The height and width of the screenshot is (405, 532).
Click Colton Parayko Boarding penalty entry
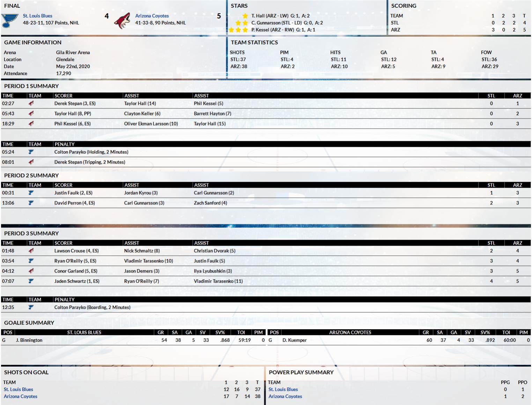point(93,308)
